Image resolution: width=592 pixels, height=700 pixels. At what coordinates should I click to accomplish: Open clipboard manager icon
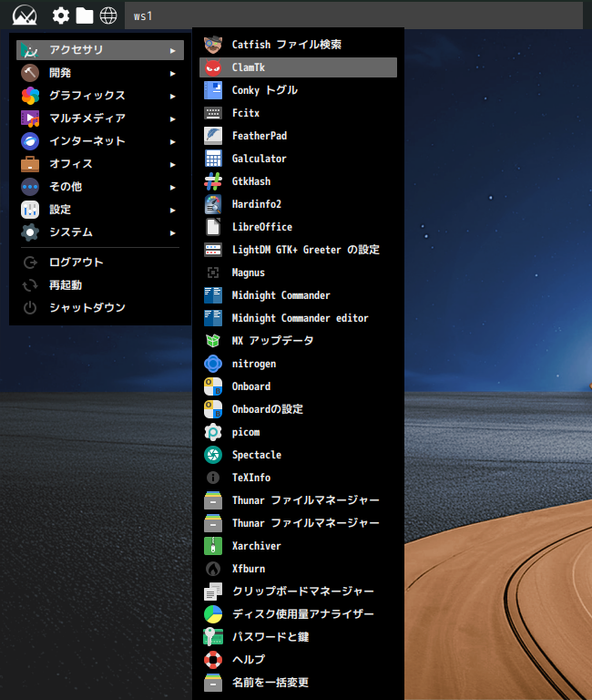point(213,592)
